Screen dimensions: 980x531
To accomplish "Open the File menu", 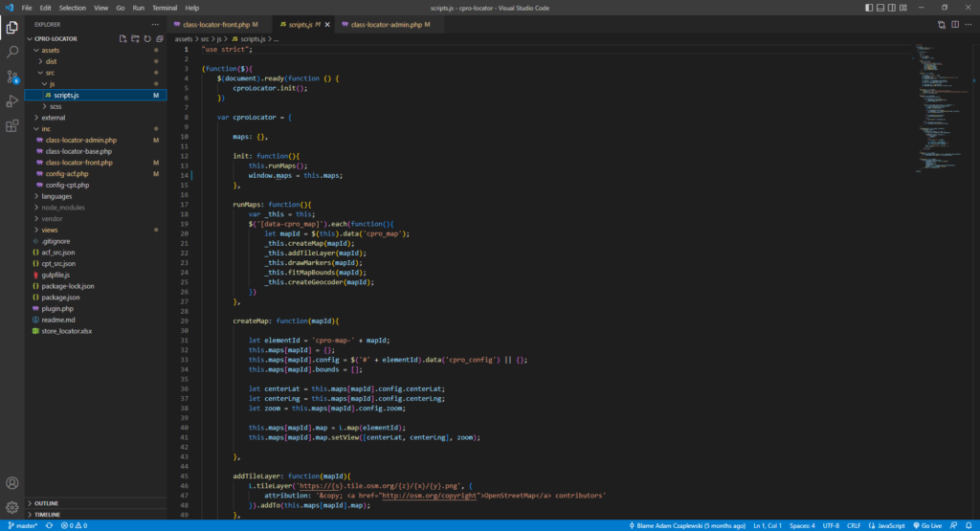I will pos(26,8).
